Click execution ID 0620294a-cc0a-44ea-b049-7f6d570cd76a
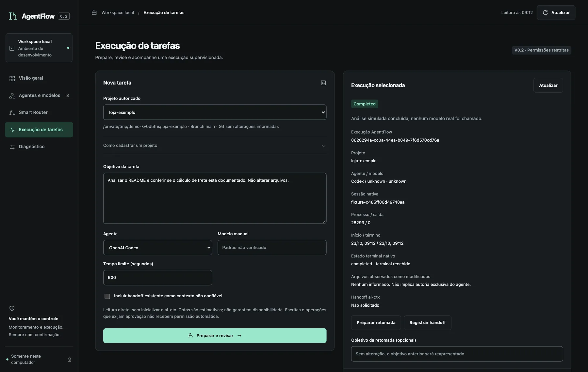The image size is (588, 372). pyautogui.click(x=395, y=140)
